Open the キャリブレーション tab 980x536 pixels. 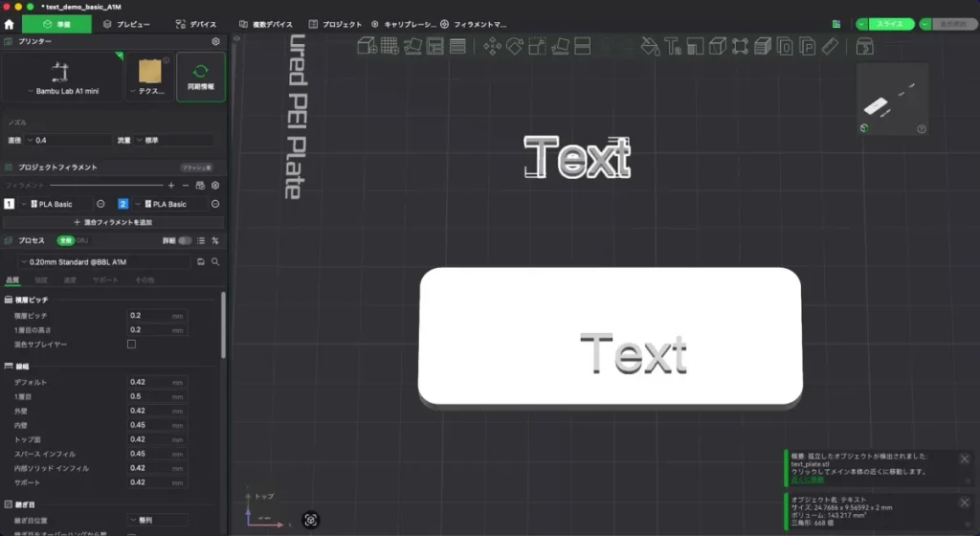tap(405, 24)
